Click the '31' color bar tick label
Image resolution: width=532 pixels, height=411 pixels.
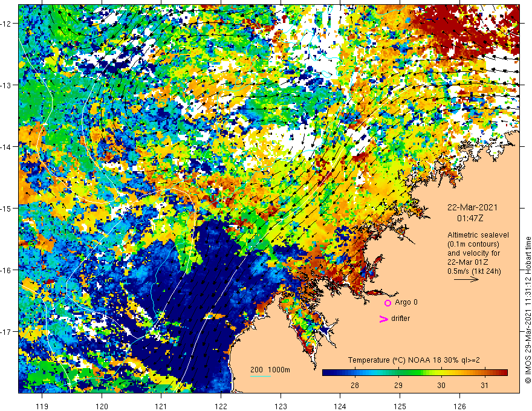tap(484, 385)
